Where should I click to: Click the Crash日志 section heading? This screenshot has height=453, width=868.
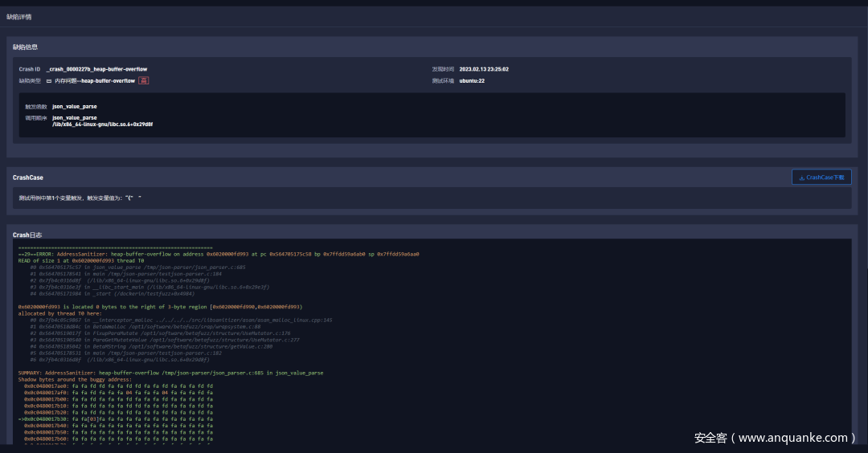coord(27,235)
